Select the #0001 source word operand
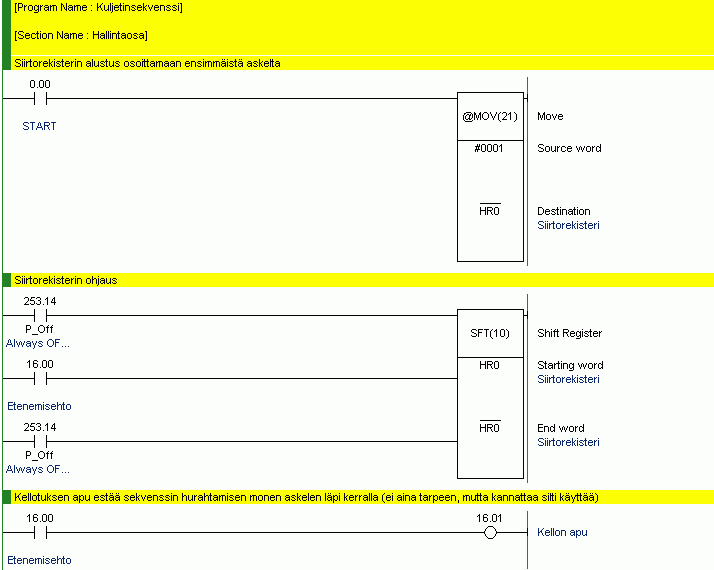 [490, 149]
